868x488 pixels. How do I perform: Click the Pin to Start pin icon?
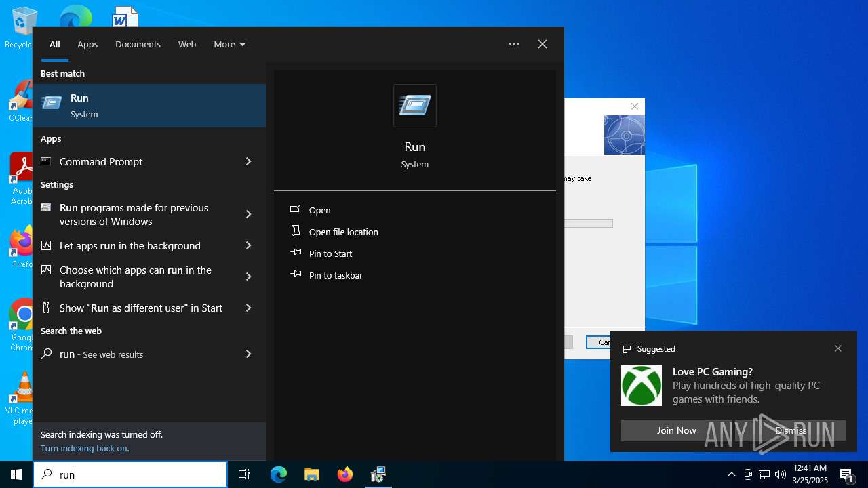tap(296, 253)
